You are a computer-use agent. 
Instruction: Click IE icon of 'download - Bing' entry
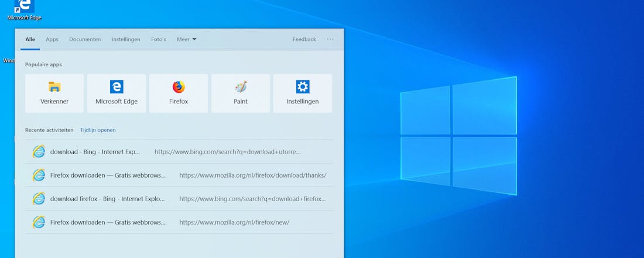coord(39,152)
